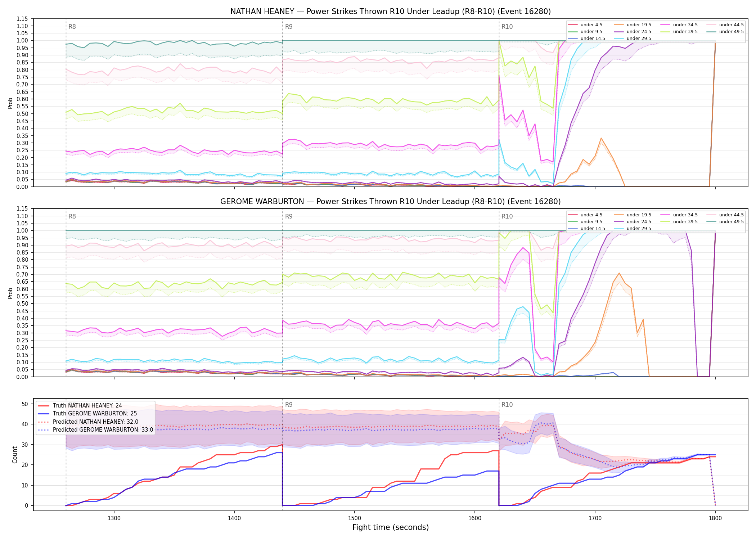Viewport: 756px width, 540px height.
Task: Click the R9 round marker in Heaney chart
Action: coord(289,27)
